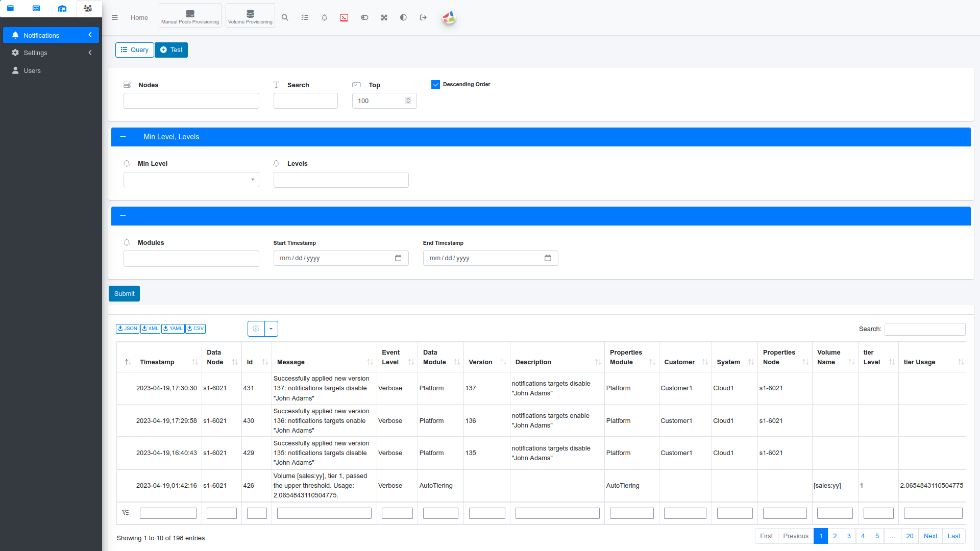
Task: Uncheck the Descending Order checkbox
Action: (435, 85)
